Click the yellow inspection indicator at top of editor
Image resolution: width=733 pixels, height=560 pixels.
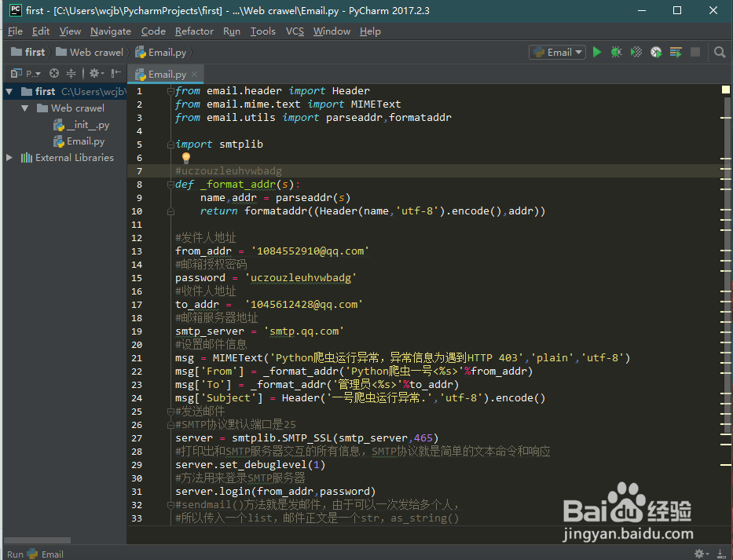pos(725,90)
